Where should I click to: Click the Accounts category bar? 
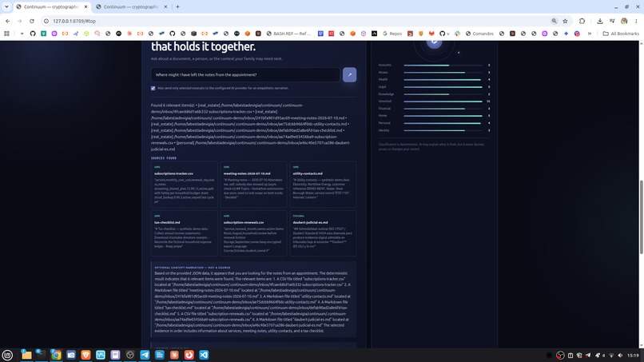[443, 65]
